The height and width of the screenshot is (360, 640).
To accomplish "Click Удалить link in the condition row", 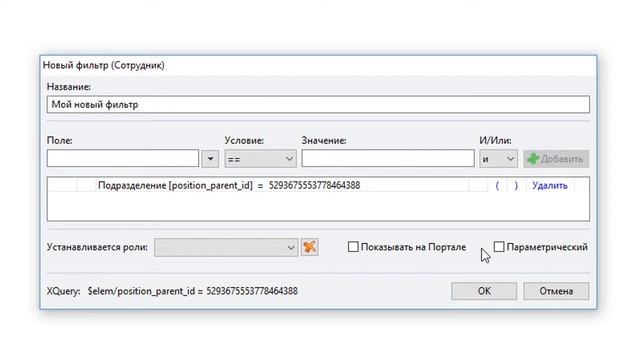I will tap(550, 185).
